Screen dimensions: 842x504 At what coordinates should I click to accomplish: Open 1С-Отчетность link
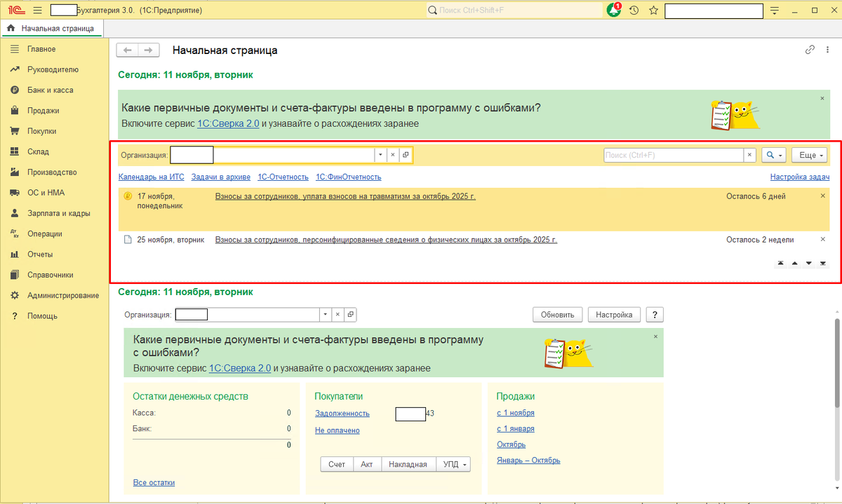coord(283,177)
